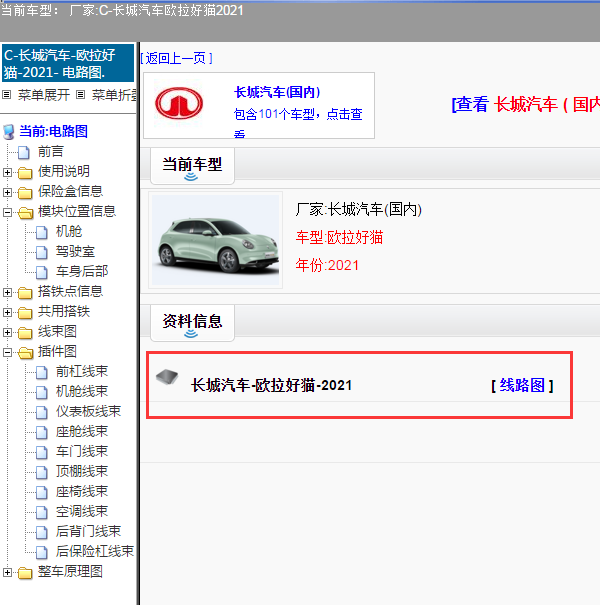Click the 车型:欧拉好猫 text
600x605 pixels.
(x=339, y=237)
